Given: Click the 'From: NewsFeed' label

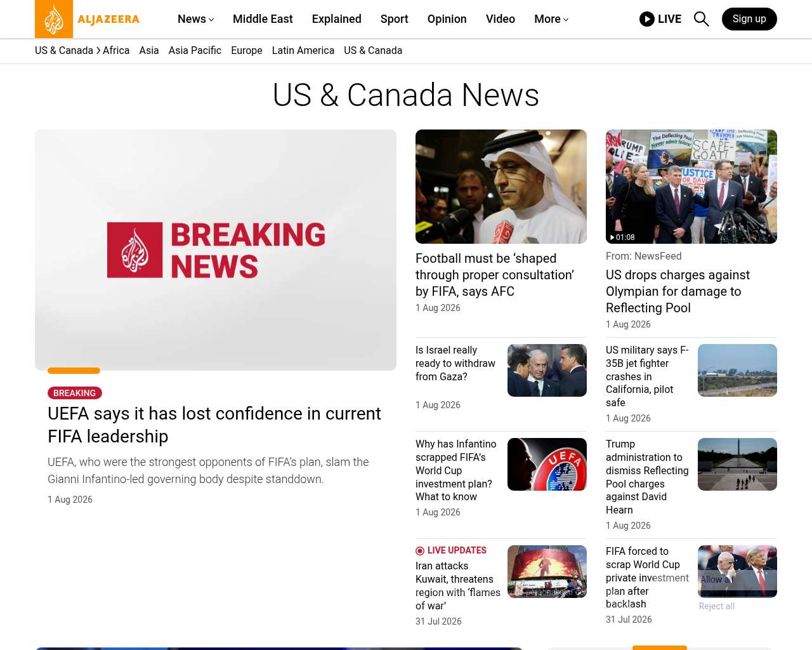Looking at the screenshot, I should click(644, 256).
